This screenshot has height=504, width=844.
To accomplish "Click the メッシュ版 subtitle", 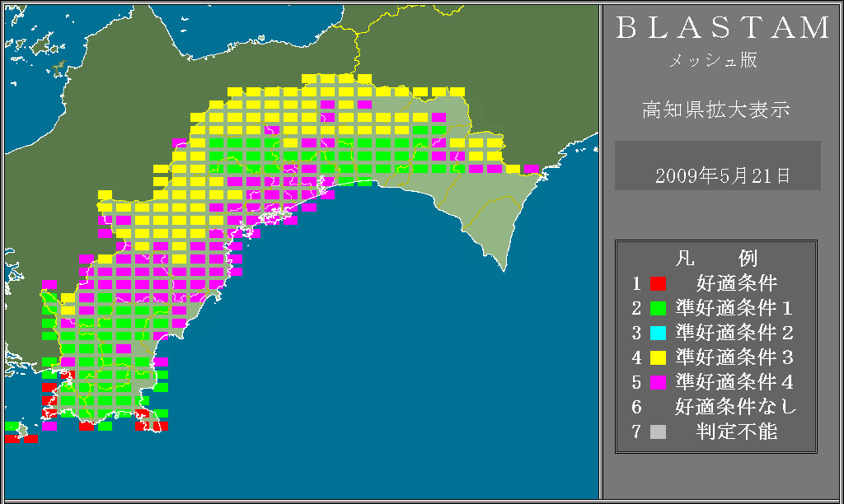I will pyautogui.click(x=713, y=59).
